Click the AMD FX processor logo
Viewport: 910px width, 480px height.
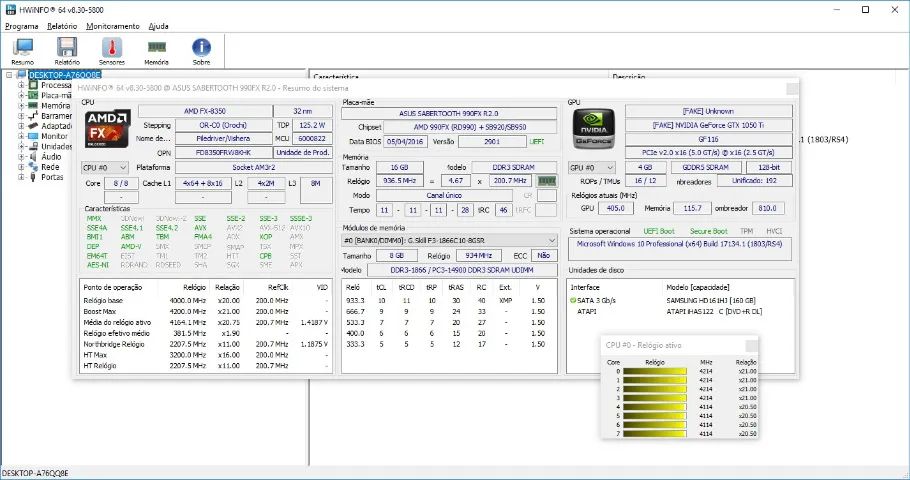point(108,128)
